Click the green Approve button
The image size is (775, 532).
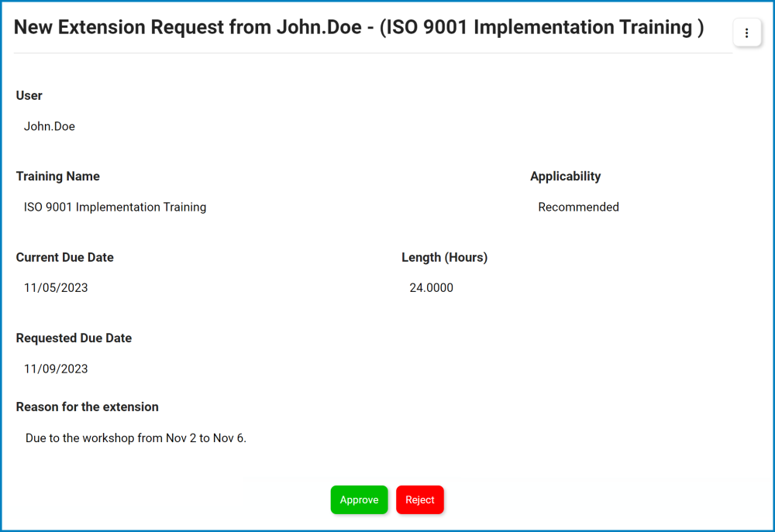[359, 499]
